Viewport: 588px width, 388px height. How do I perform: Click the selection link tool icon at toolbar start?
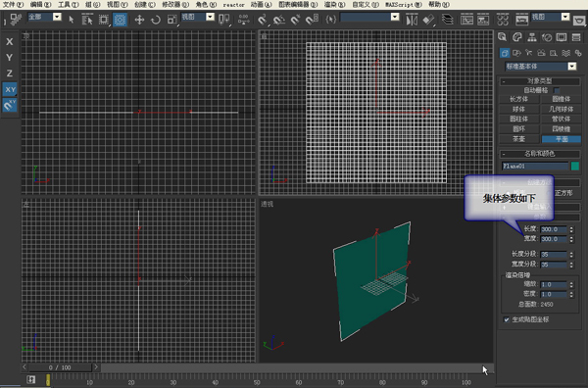pos(16,20)
